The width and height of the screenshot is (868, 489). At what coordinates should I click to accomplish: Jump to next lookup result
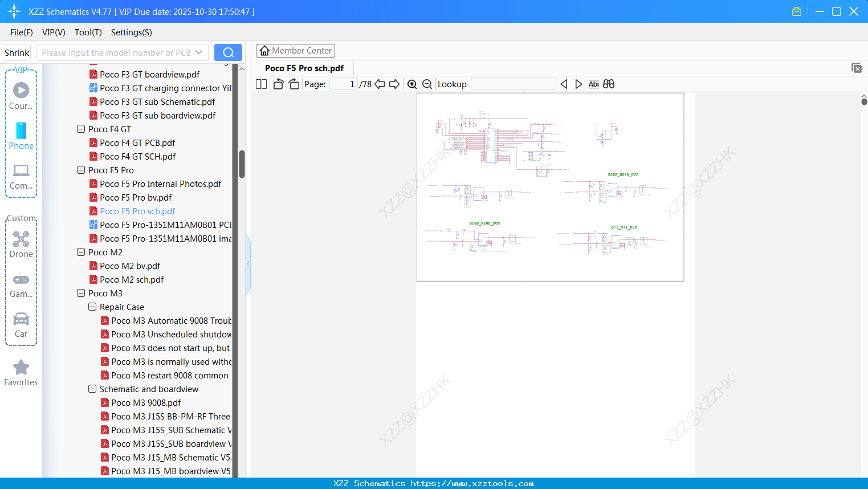point(578,84)
